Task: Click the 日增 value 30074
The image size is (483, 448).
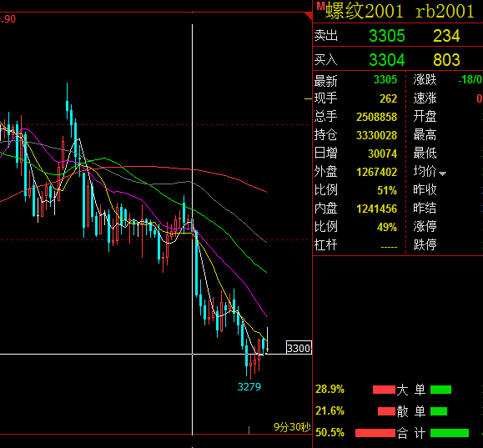Action: click(x=382, y=154)
